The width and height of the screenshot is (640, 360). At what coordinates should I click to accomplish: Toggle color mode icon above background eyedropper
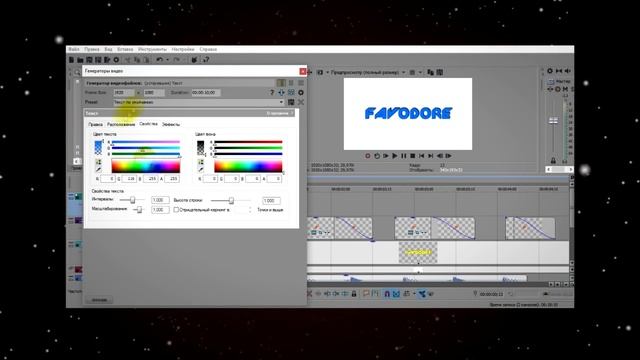pyautogui.click(x=200, y=162)
